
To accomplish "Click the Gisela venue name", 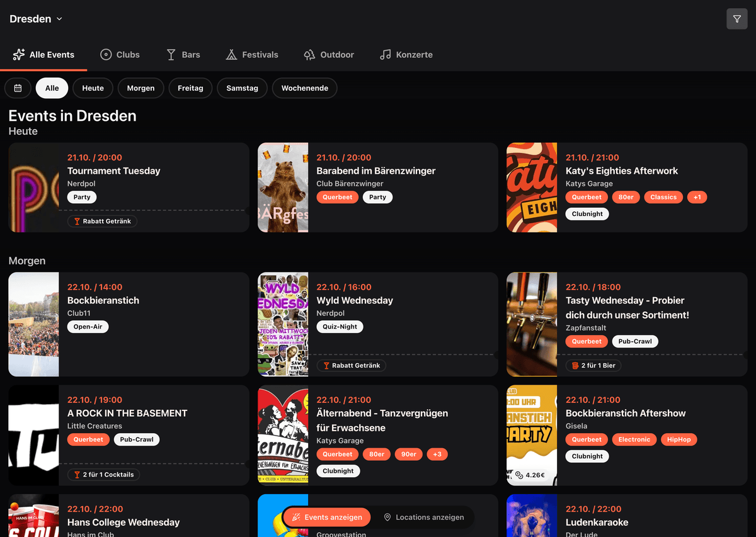I will coord(576,426).
